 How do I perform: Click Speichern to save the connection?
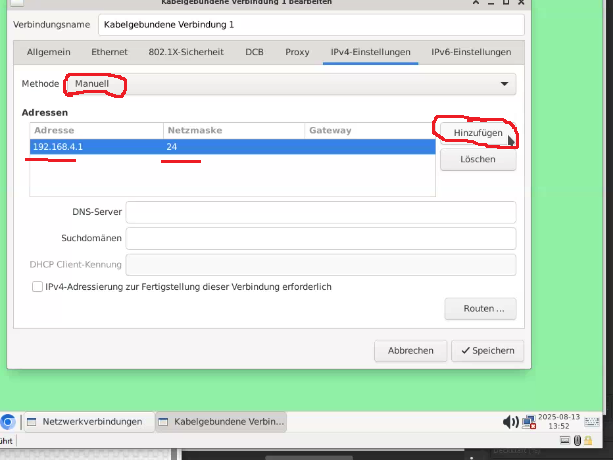tap(487, 351)
